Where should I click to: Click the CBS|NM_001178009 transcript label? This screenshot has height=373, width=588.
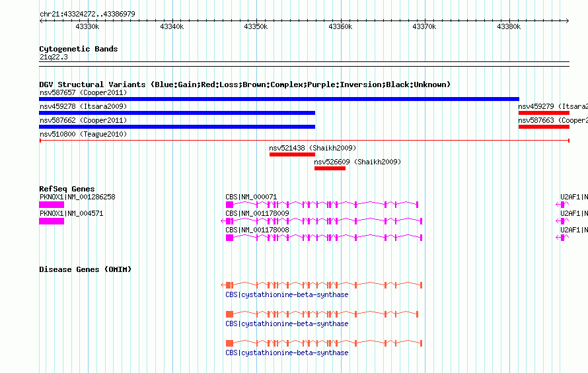click(257, 213)
